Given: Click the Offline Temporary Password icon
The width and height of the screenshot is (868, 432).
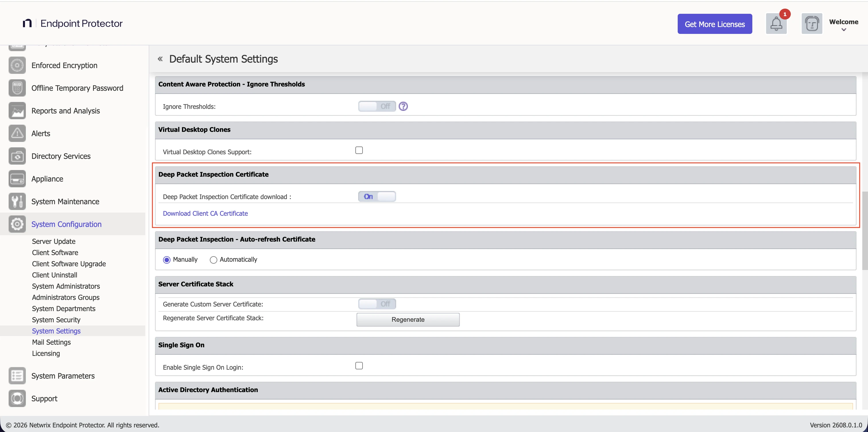Looking at the screenshot, I should [17, 88].
